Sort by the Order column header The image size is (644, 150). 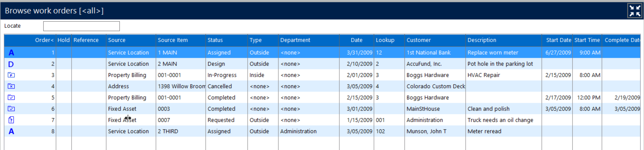point(44,40)
